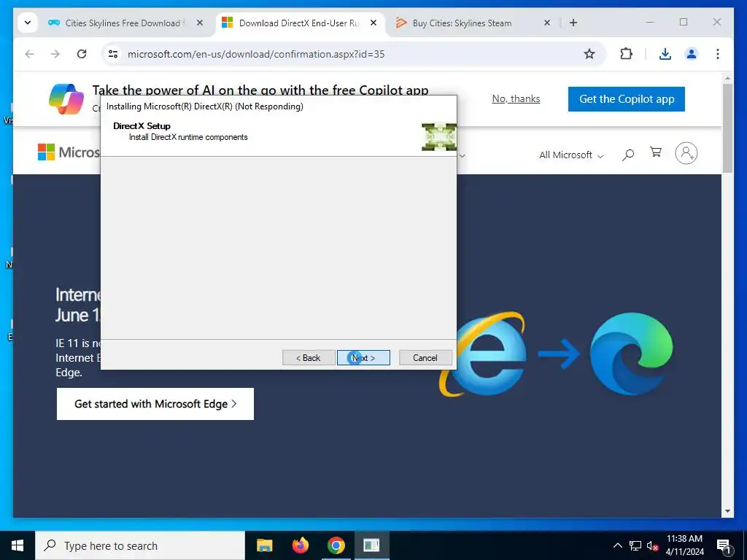Maximize the Chrome window
747x560 pixels.
684,23
